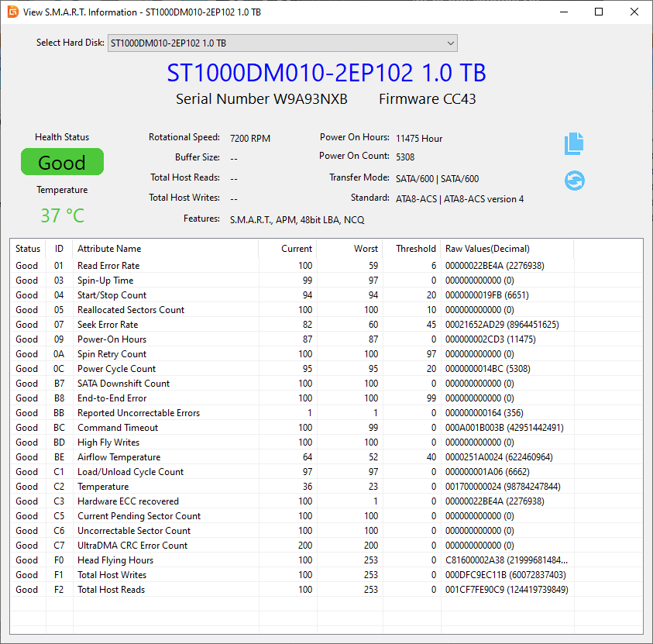Select the UltraDMA CRC Error Count row
Screen dimensions: 653x644
click(x=327, y=546)
